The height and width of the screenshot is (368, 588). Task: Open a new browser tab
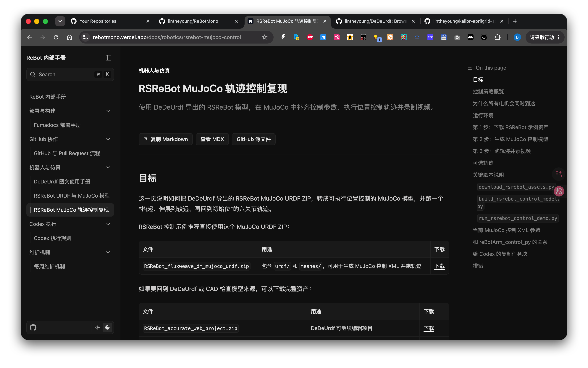[515, 21]
